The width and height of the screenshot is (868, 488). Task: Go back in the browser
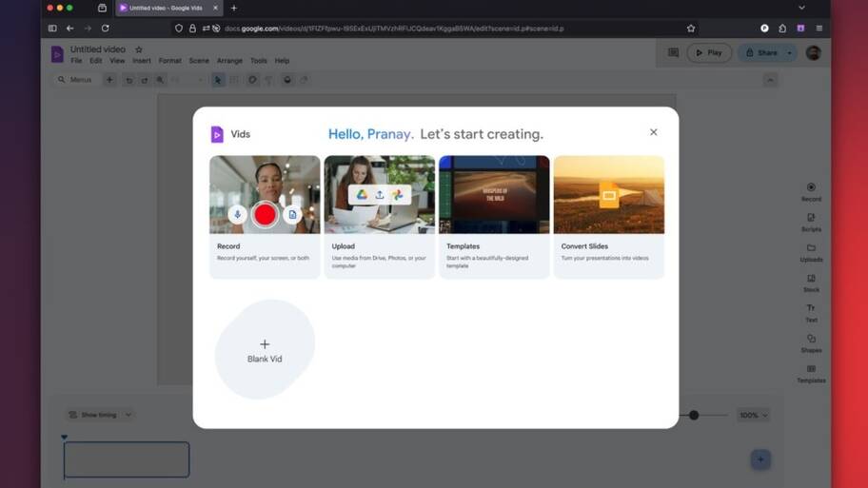click(70, 29)
